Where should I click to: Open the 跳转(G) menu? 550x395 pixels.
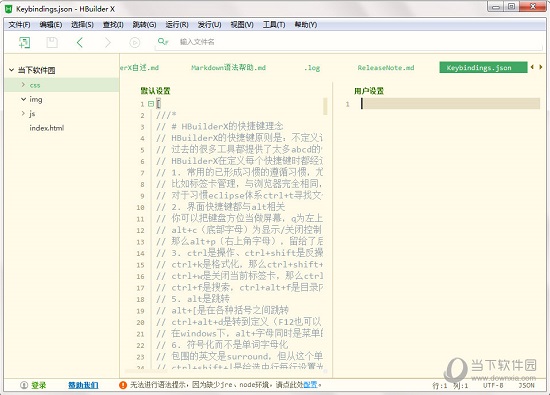145,25
